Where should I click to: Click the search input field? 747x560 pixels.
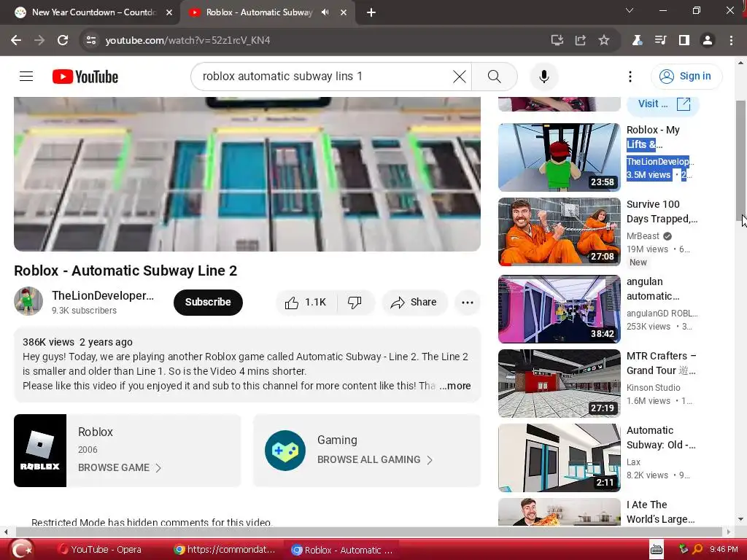point(325,76)
